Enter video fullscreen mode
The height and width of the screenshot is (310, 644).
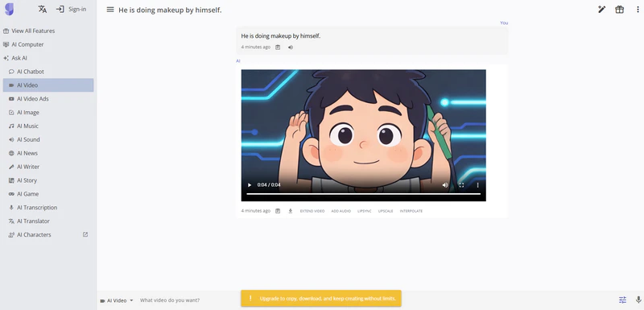click(x=461, y=184)
